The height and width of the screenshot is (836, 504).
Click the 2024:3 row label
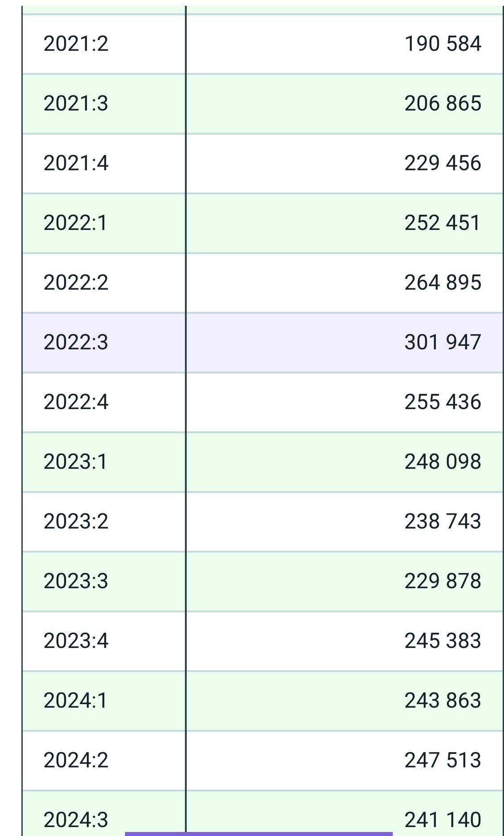pos(76,819)
